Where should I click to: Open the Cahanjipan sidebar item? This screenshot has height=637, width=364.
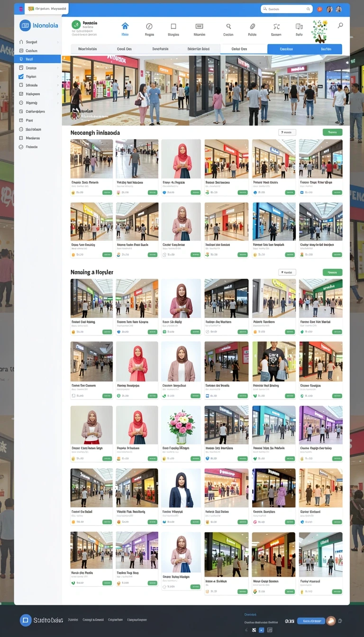tap(37, 111)
